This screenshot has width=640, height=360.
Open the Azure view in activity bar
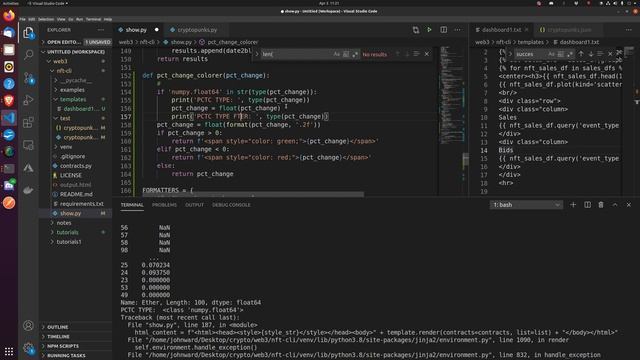pyautogui.click(x=29, y=168)
